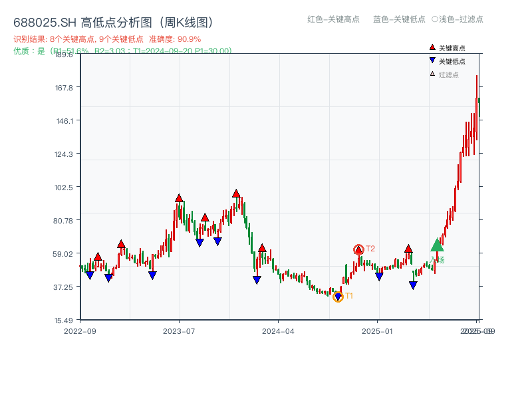The height and width of the screenshot is (399, 532).
Task: Click the blue 关键低点 triangle icon in legend
Action: (432, 60)
